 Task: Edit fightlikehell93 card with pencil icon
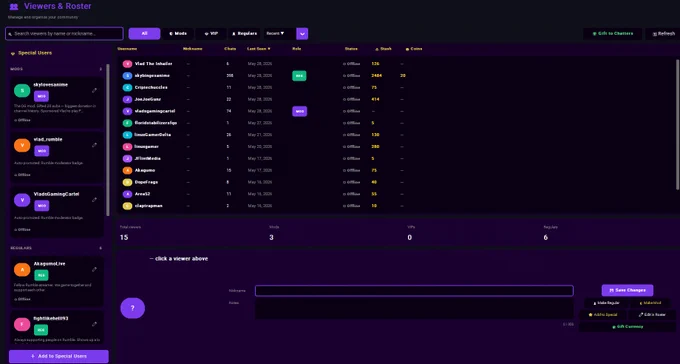pos(94,324)
